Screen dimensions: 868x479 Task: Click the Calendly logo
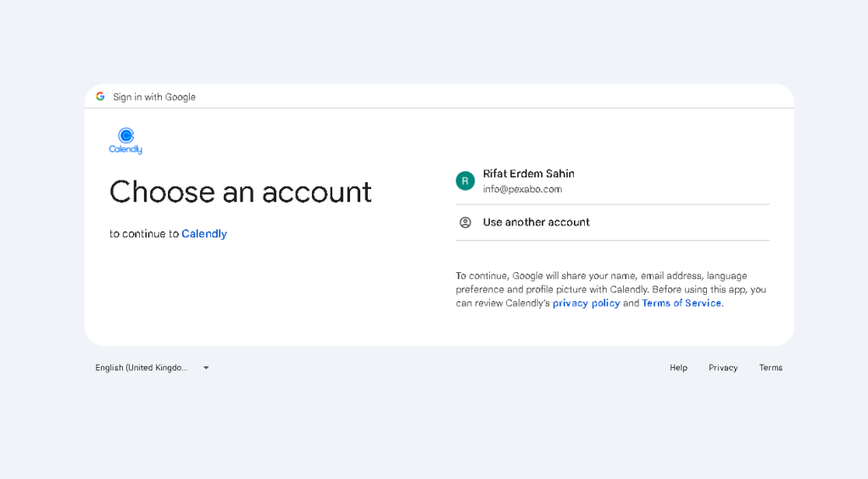125,141
